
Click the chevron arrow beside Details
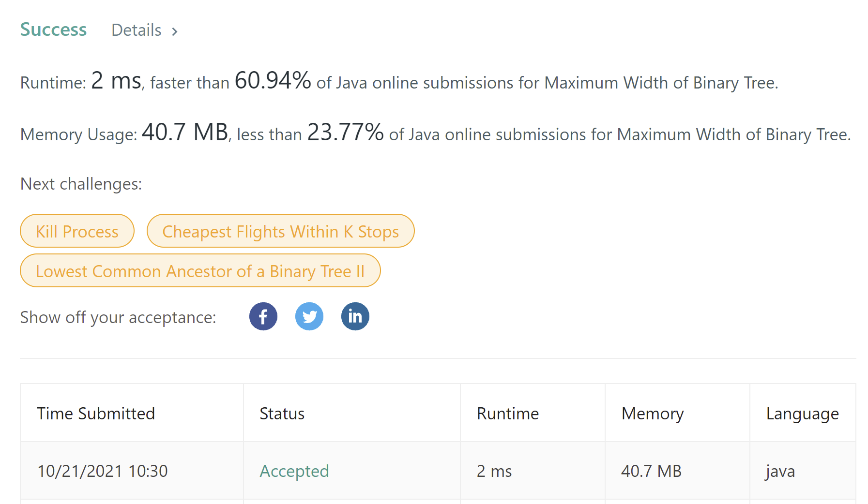pos(175,31)
